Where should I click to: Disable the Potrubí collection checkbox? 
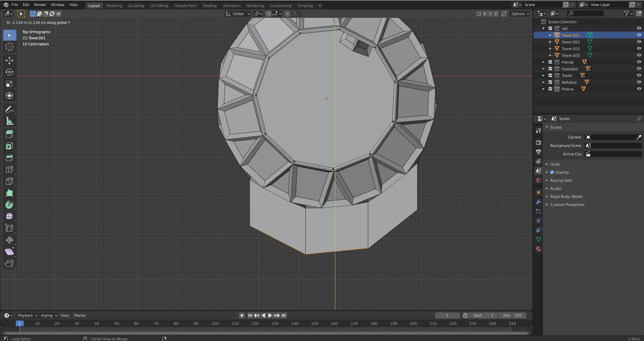[x=550, y=62]
